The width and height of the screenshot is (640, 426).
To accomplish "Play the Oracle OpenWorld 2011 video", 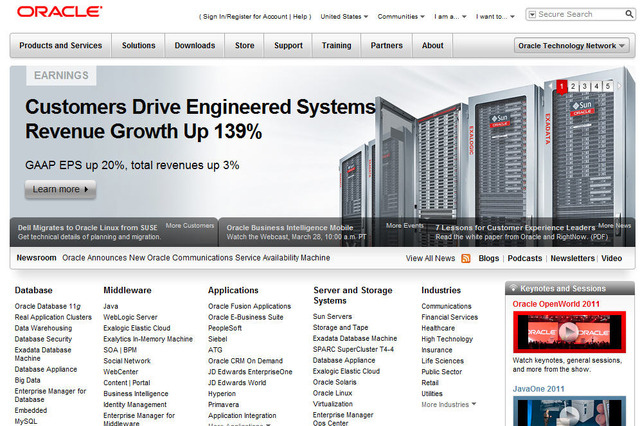I will 569,332.
